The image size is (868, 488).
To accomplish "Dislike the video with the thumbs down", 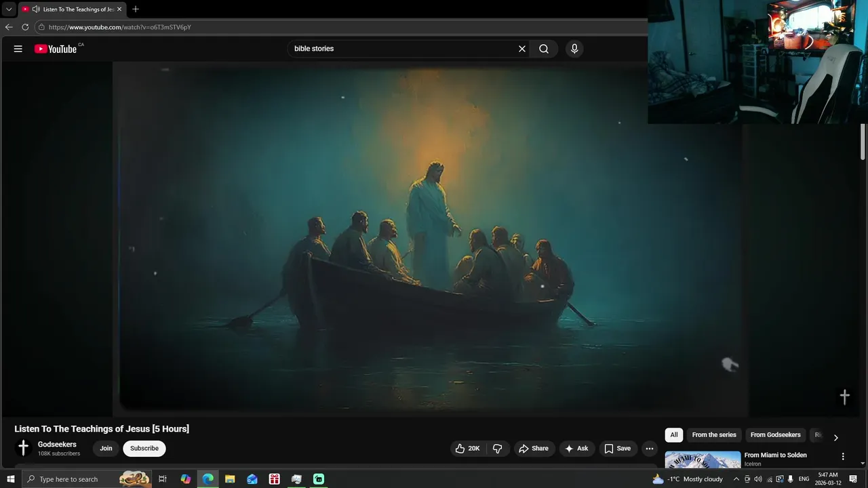I will point(497,449).
